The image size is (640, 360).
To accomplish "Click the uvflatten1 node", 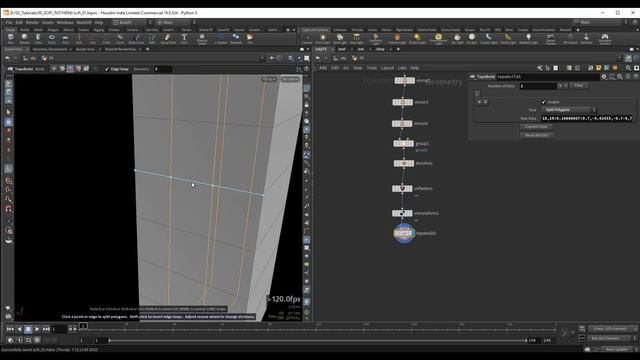I will click(402, 189).
